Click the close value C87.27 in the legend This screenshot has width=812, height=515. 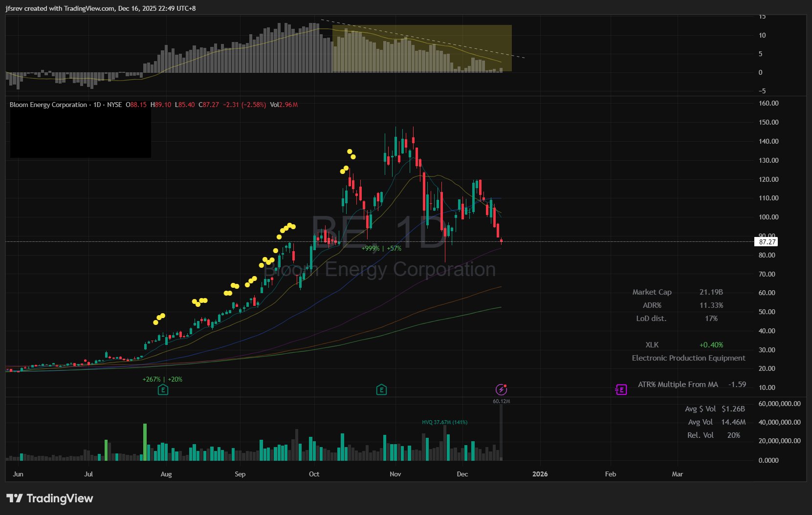[209, 105]
